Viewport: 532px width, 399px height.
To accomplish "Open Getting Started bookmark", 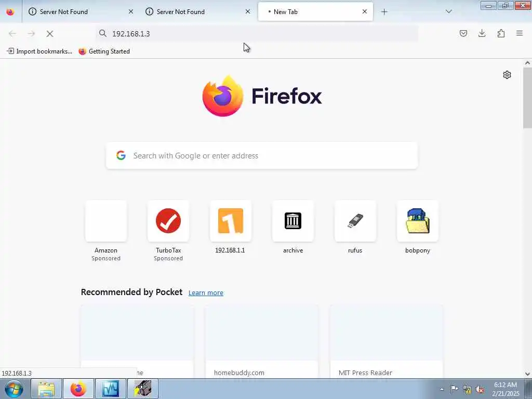I will pos(104,51).
